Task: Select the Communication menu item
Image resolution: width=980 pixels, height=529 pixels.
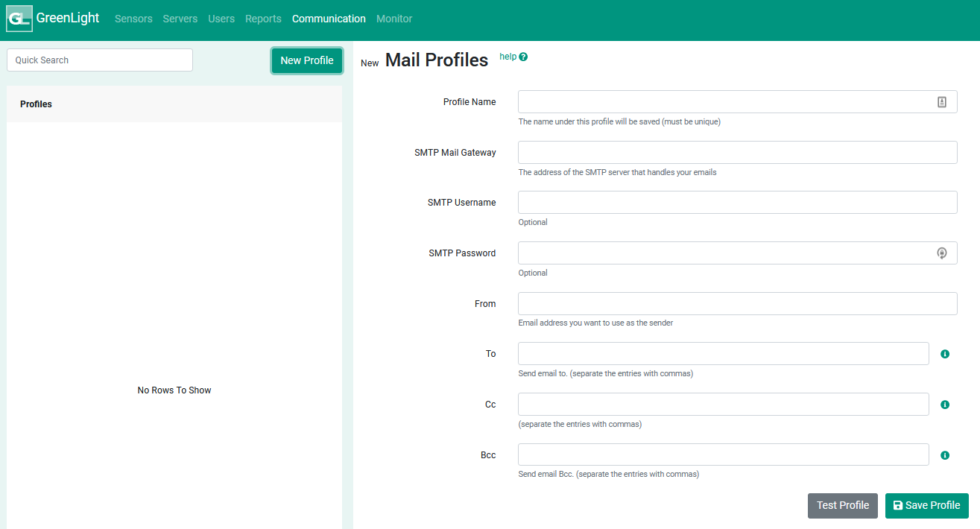Action: point(329,19)
